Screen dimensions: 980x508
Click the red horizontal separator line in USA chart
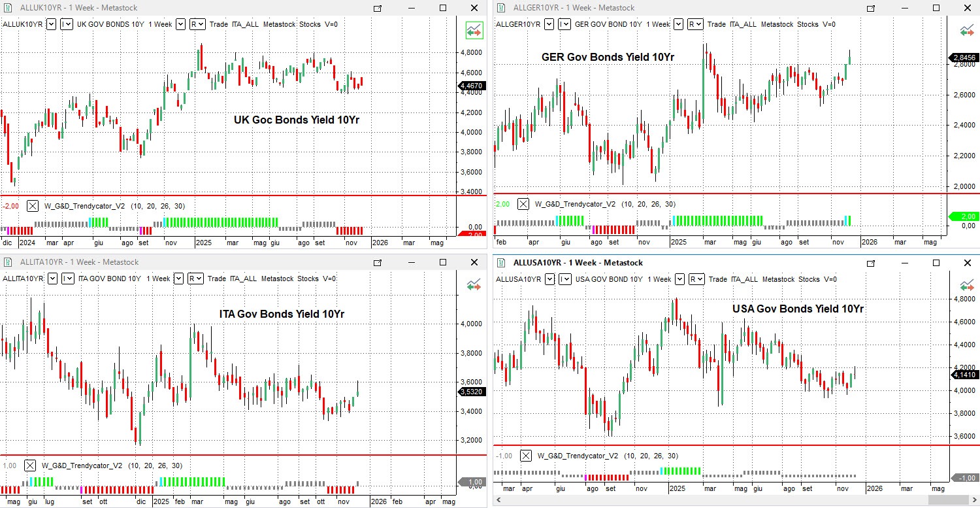[x=719, y=445]
